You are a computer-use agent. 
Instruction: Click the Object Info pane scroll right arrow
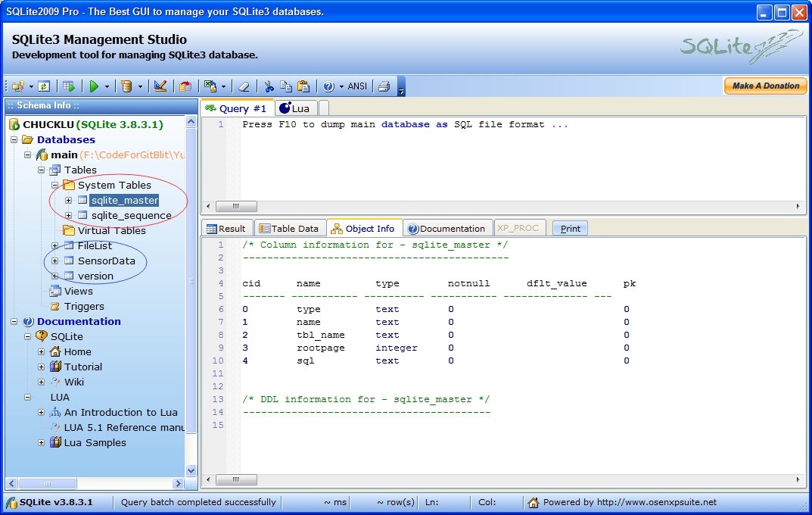click(x=798, y=479)
